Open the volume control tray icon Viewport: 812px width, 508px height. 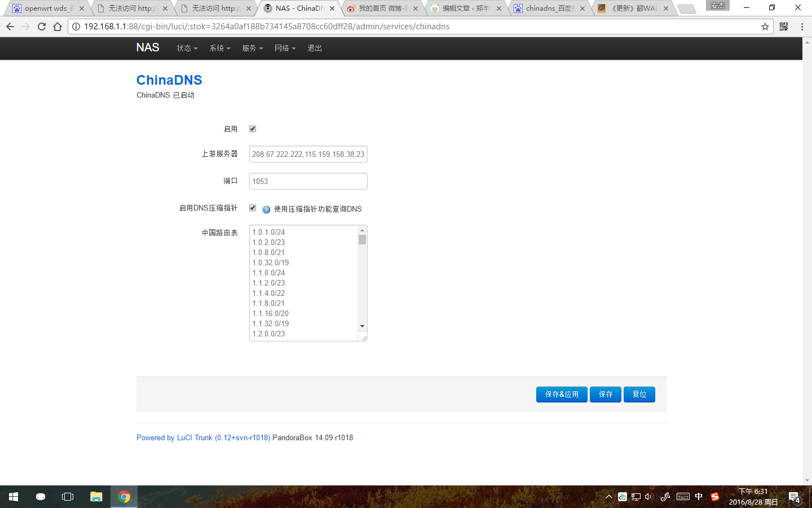(x=649, y=497)
